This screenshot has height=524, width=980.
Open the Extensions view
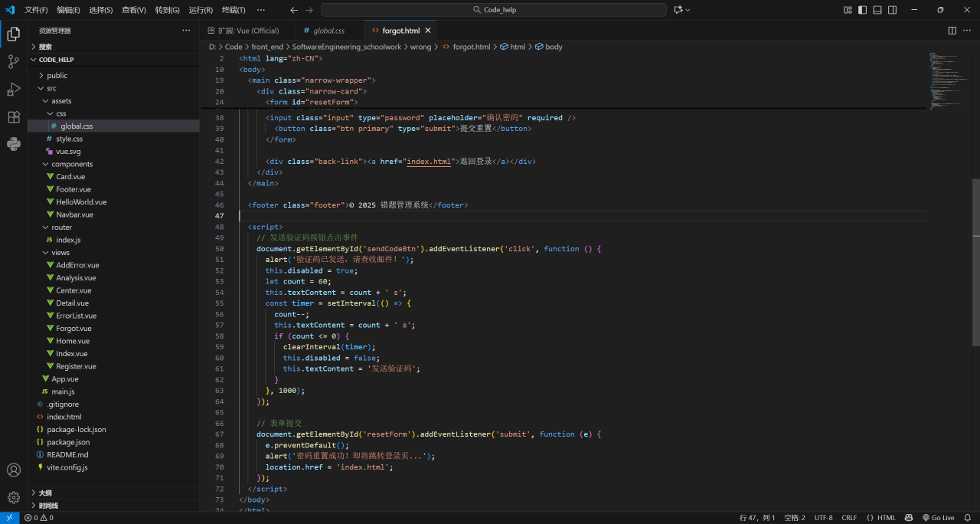point(13,117)
